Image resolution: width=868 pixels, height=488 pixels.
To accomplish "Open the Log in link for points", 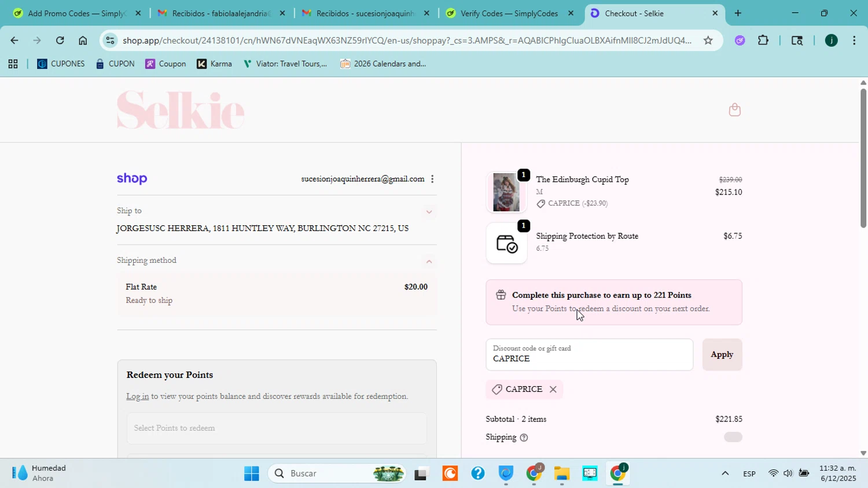I will point(137,397).
